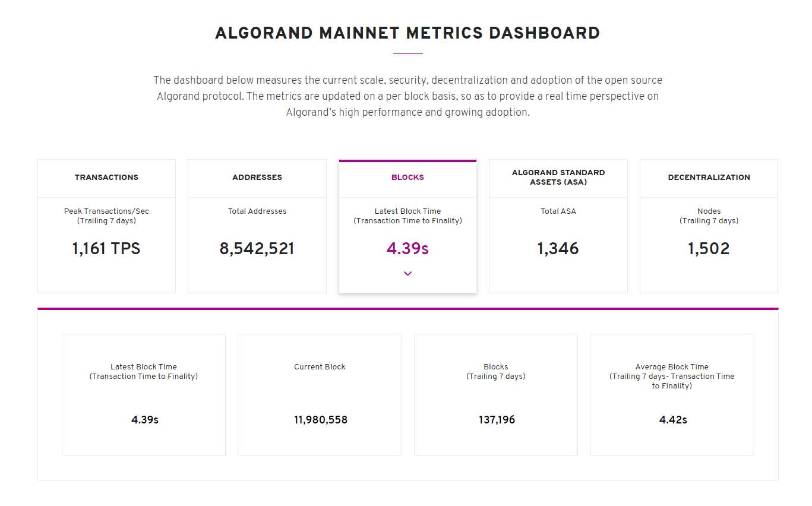This screenshot has width=812, height=506.
Task: Open the ALGORAND STANDARD ASSETS (ASA) card
Action: pyautogui.click(x=558, y=177)
